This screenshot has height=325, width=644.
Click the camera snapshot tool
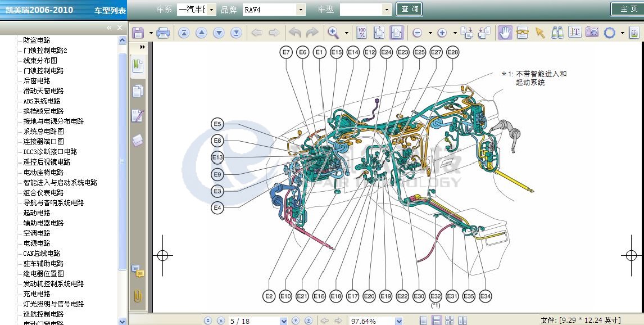click(592, 33)
